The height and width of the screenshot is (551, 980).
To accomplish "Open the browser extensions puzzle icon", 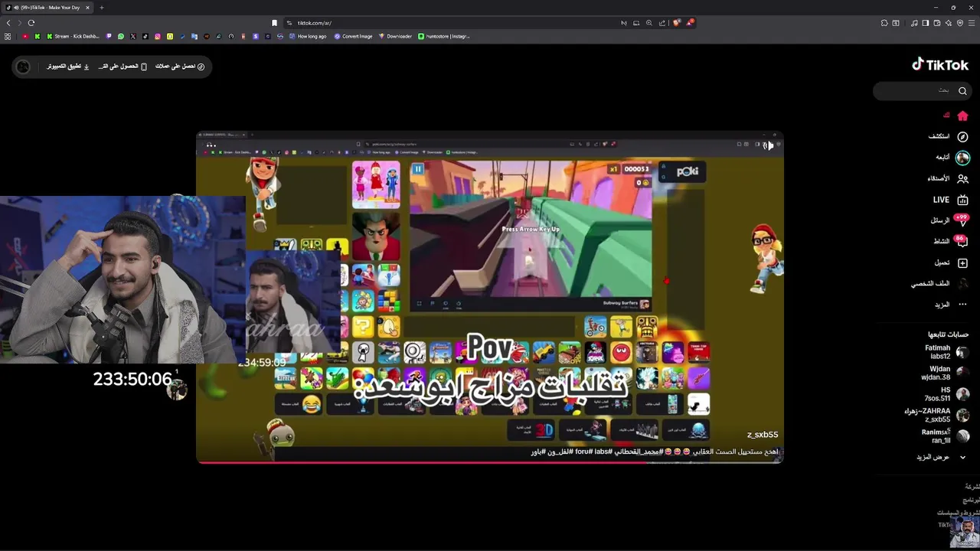I will 884,23.
